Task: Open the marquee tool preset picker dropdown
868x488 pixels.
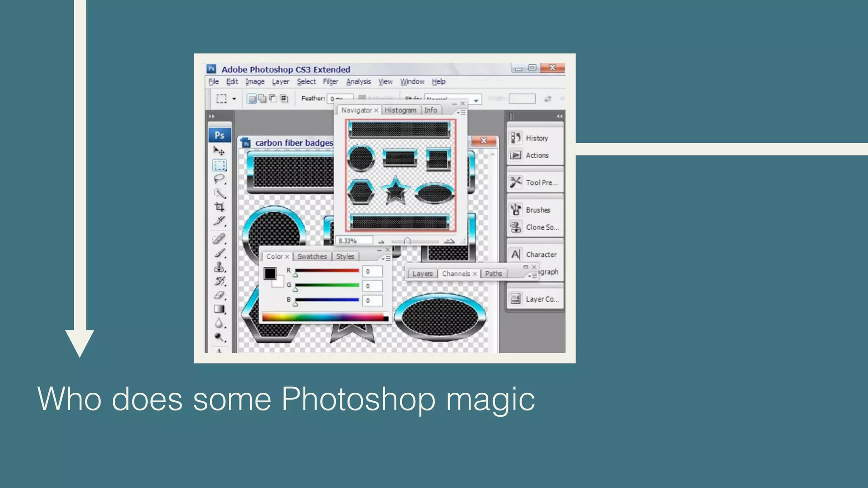Action: click(x=234, y=99)
